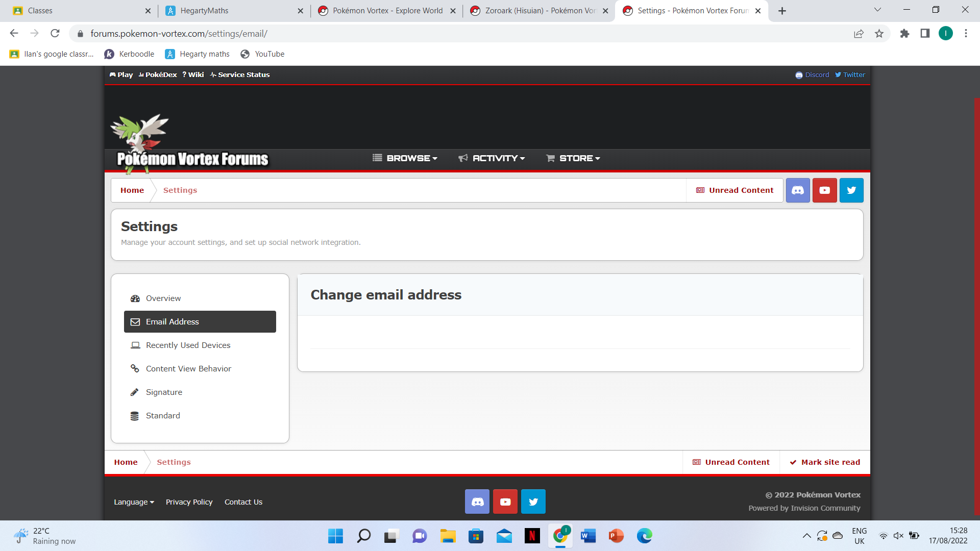
Task: Show hidden system tray icons
Action: 806,536
